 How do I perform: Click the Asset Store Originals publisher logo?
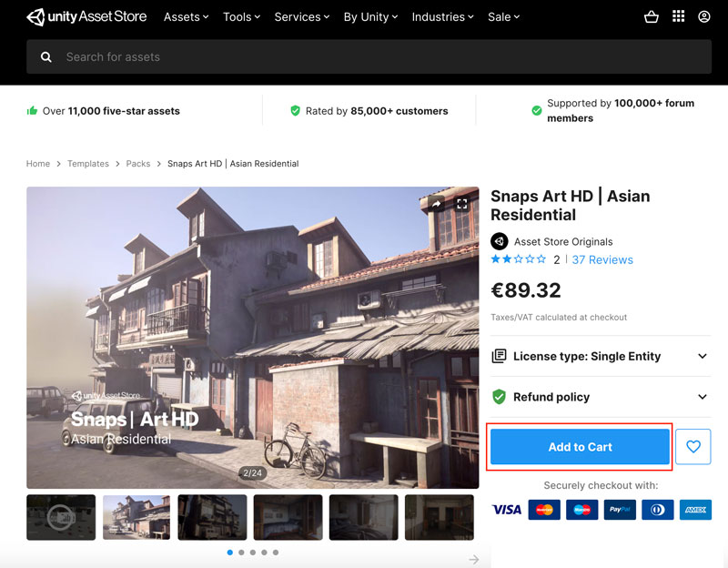[499, 241]
